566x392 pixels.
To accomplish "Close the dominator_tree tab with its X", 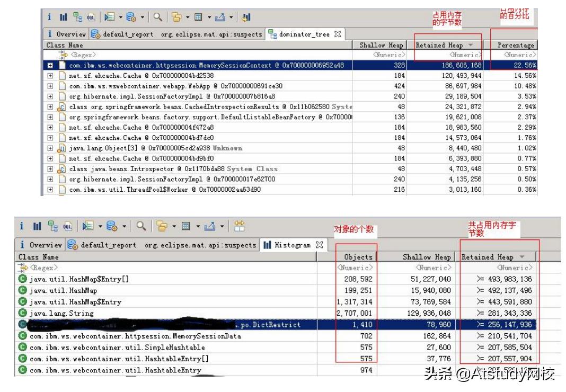I will click(338, 34).
